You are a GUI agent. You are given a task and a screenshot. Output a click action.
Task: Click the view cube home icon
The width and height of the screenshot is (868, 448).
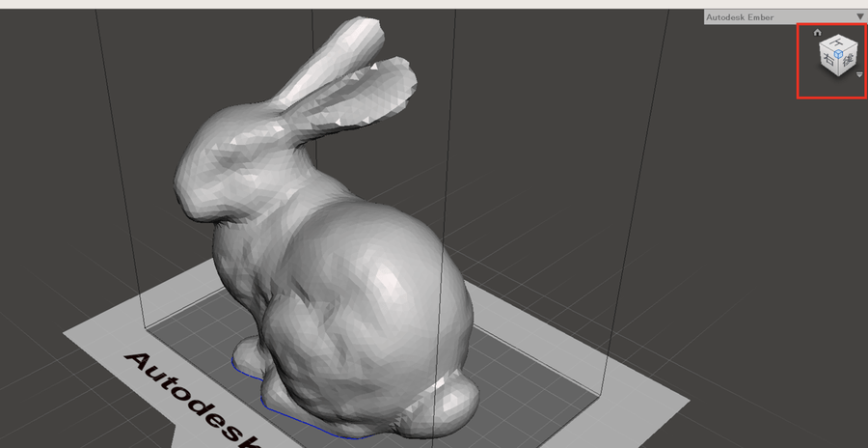818,32
